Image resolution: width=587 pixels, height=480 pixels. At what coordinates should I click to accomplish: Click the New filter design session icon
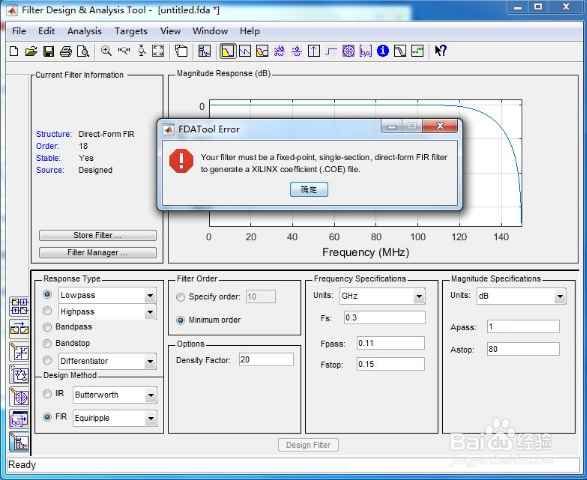14,51
